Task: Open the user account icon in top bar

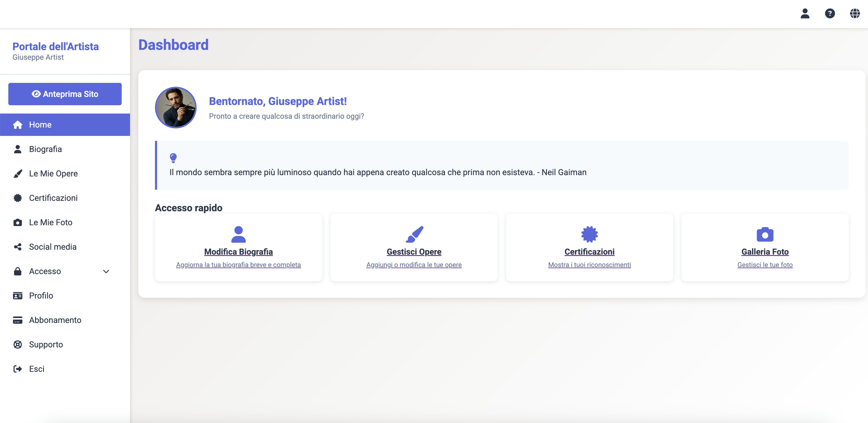Action: [x=805, y=14]
